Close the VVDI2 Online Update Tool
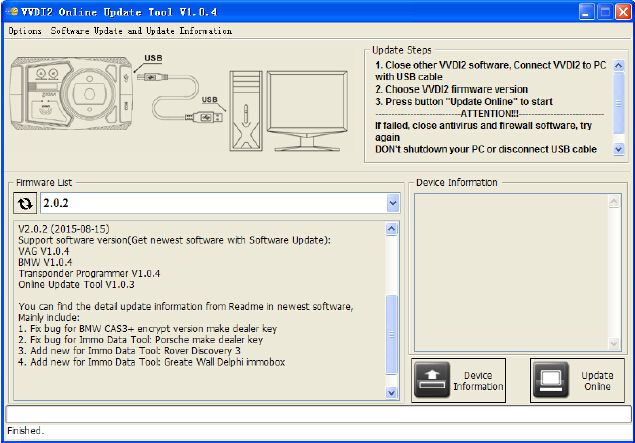 (x=622, y=12)
